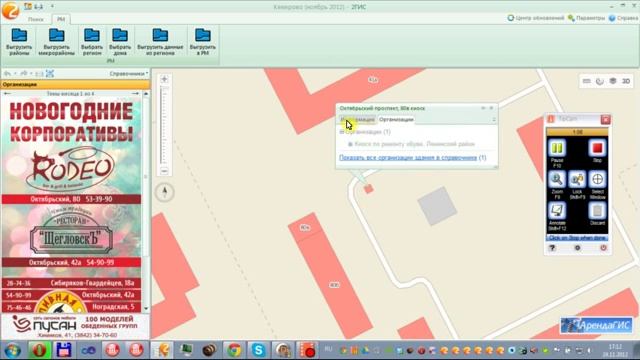
Task: Click the taskbar clock
Action: [615, 350]
